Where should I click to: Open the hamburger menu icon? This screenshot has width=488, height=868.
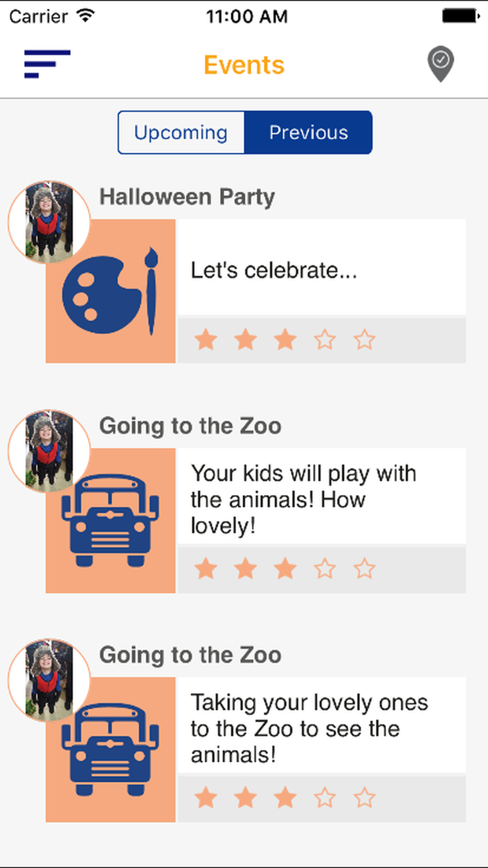pos(47,64)
